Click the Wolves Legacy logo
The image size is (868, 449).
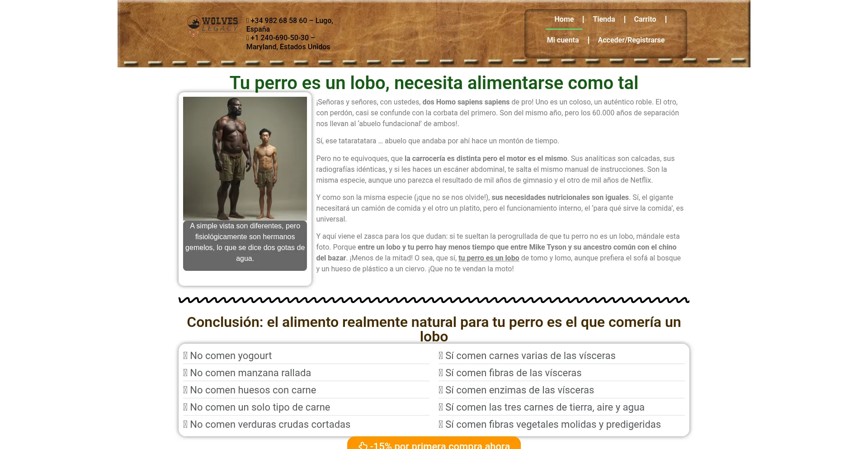(212, 27)
